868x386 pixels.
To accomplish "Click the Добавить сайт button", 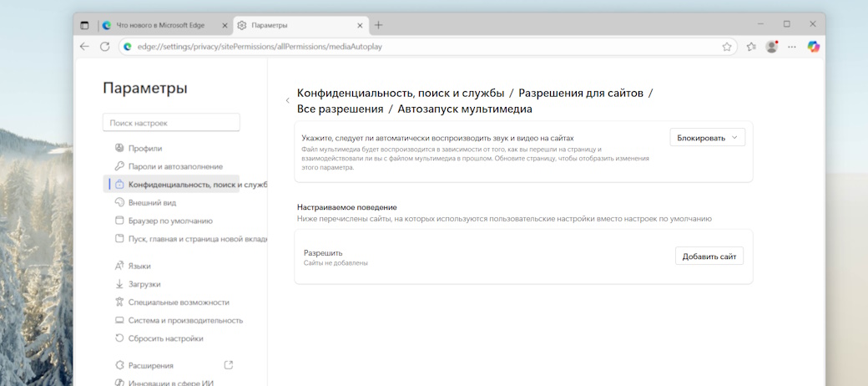I will tap(709, 256).
